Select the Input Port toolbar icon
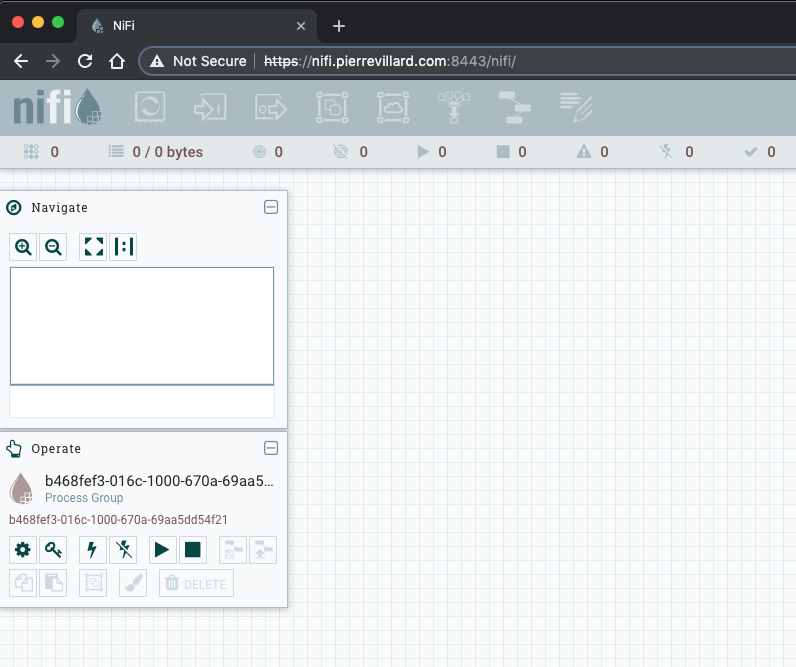This screenshot has height=667, width=796. tap(210, 108)
